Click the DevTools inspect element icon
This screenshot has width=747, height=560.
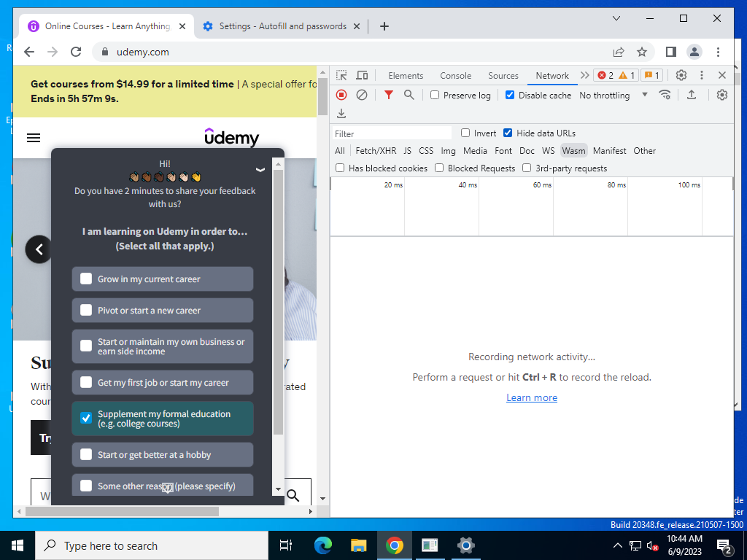[x=341, y=75]
